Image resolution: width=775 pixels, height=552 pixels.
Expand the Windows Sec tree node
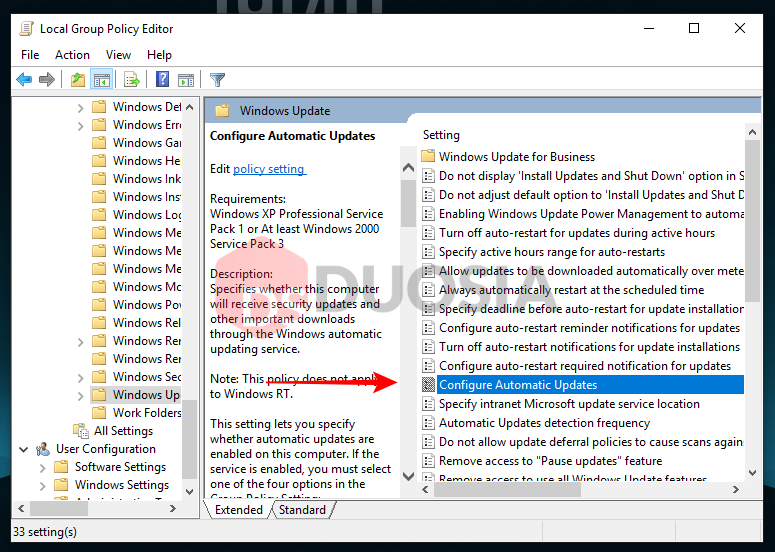[81, 378]
